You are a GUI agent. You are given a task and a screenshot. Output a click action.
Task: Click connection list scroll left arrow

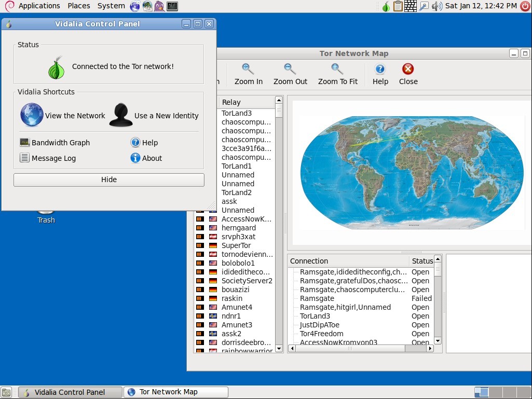[x=292, y=349]
